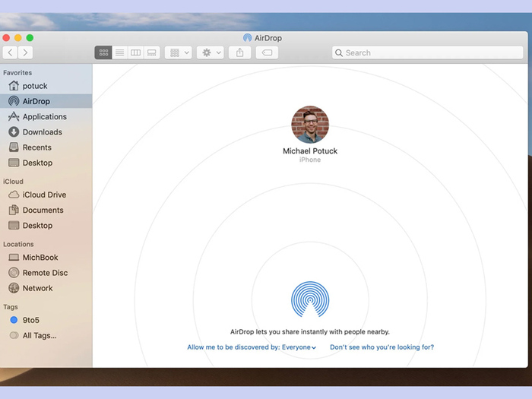Select the Remote Disc label
This screenshot has height=399, width=532.
click(45, 273)
